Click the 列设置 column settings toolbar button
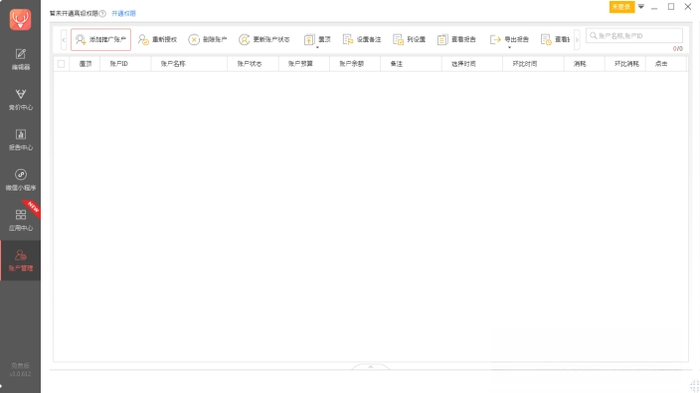This screenshot has height=393, width=700. coord(409,39)
